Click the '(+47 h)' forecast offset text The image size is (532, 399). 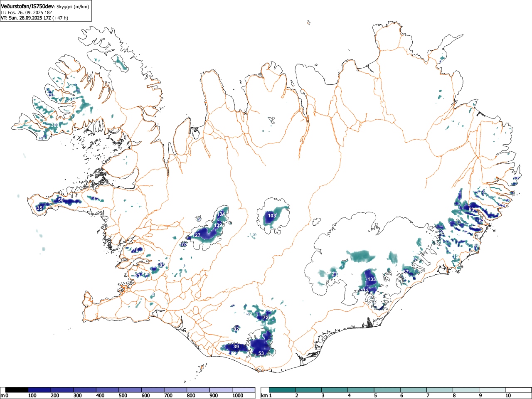(60, 18)
